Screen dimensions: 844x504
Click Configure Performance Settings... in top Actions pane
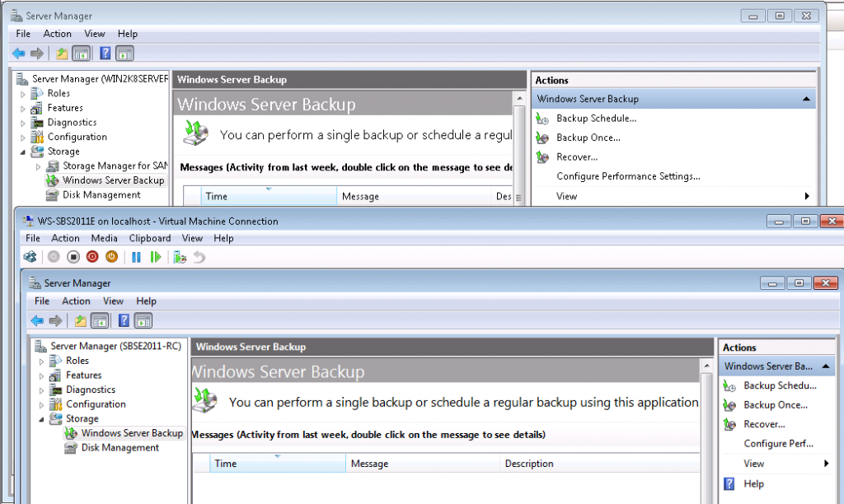click(x=628, y=176)
